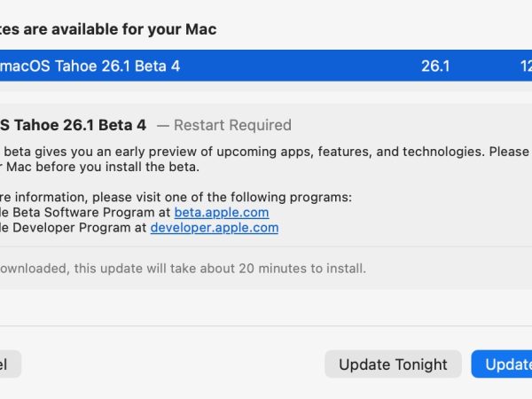Click the empty area left of Update Tonight
Viewport: 532px width, 399px height.
[x=177, y=364]
